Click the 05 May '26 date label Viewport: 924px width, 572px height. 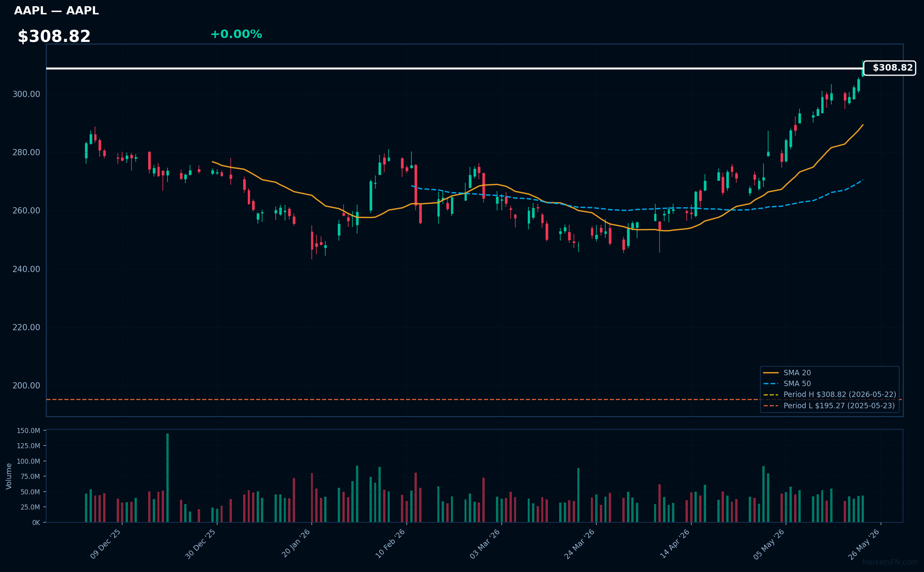[x=769, y=544]
